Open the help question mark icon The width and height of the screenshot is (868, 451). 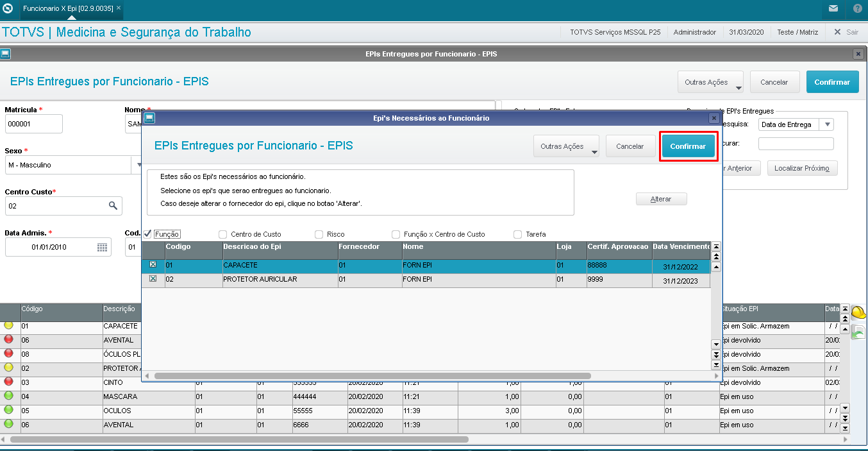[x=858, y=9]
